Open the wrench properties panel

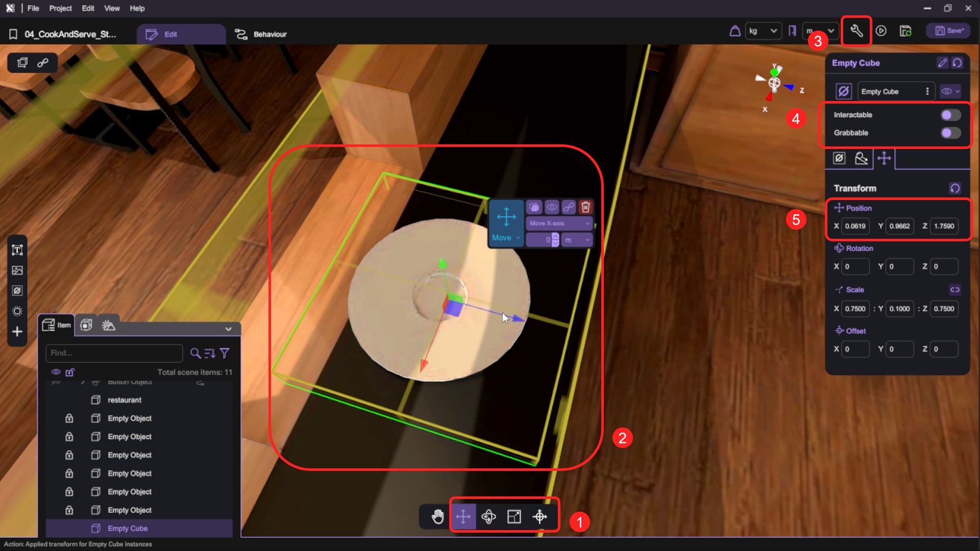[x=856, y=31]
